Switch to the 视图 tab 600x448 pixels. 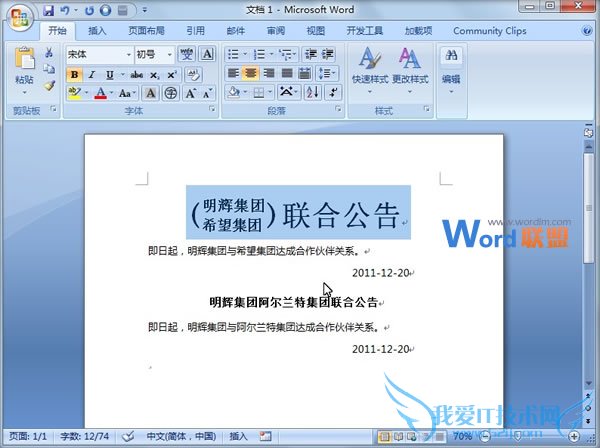pos(316,31)
